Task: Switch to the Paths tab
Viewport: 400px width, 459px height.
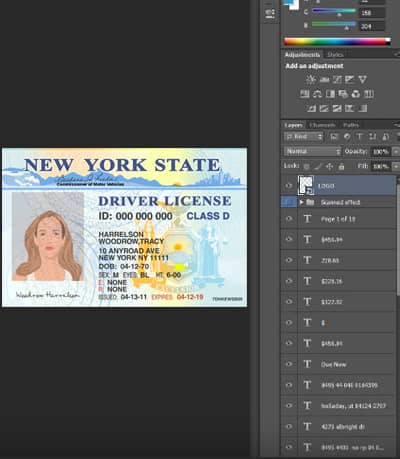Action: click(x=351, y=125)
